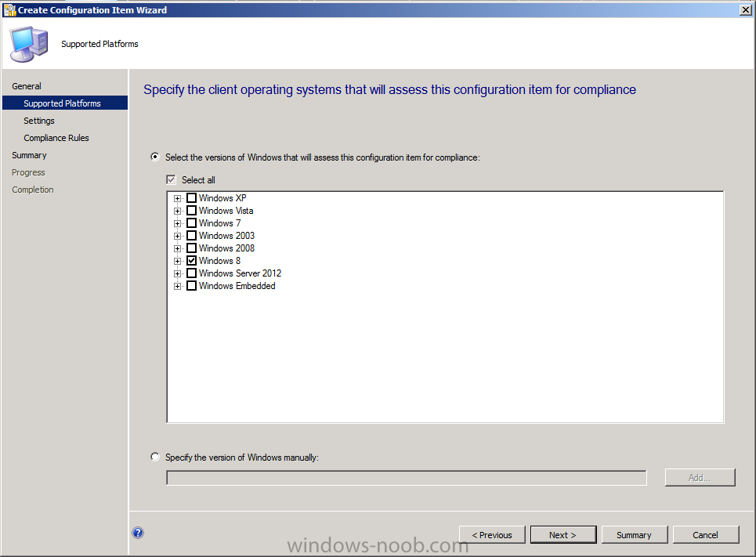
Task: Click the computer monitor header icon
Action: [30, 44]
